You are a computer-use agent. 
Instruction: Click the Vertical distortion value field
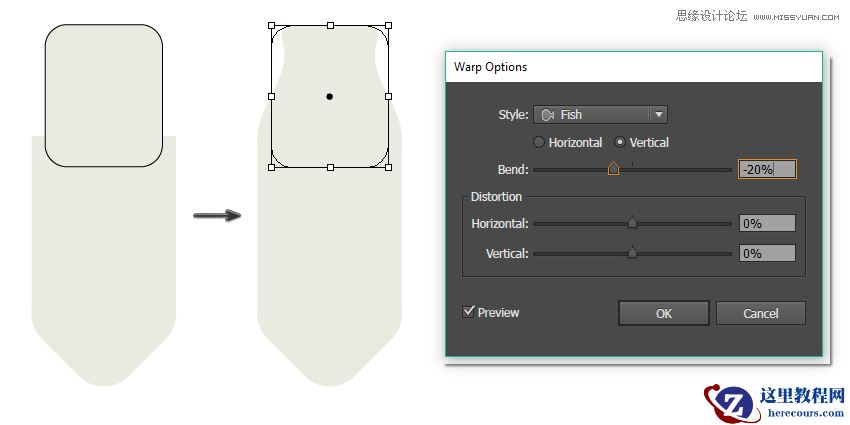(x=767, y=253)
